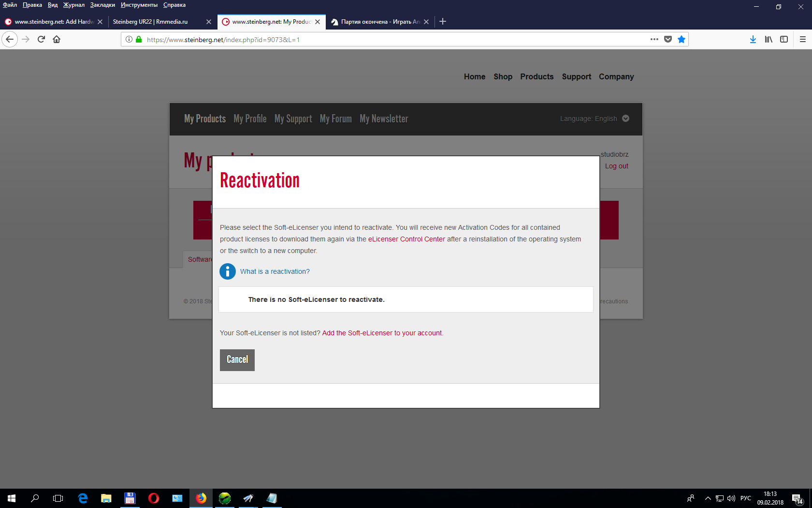812x508 pixels.
Task: Open the Firefox hamburger menu
Action: click(803, 39)
